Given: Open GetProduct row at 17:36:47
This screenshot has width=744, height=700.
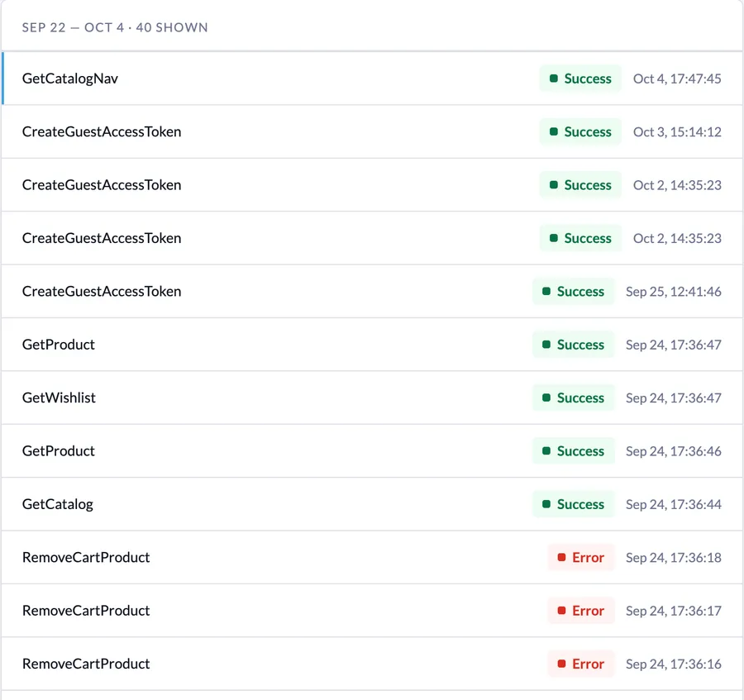Looking at the screenshot, I should [372, 345].
